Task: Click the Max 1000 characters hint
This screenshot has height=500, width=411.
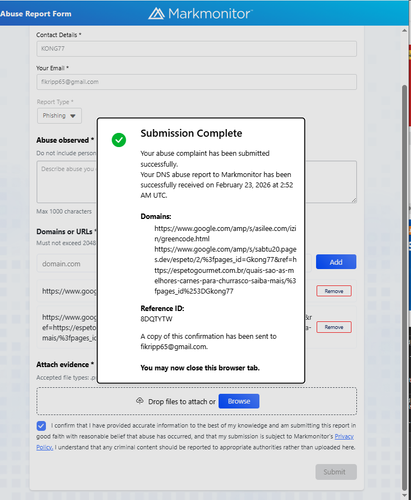Action: tap(64, 211)
